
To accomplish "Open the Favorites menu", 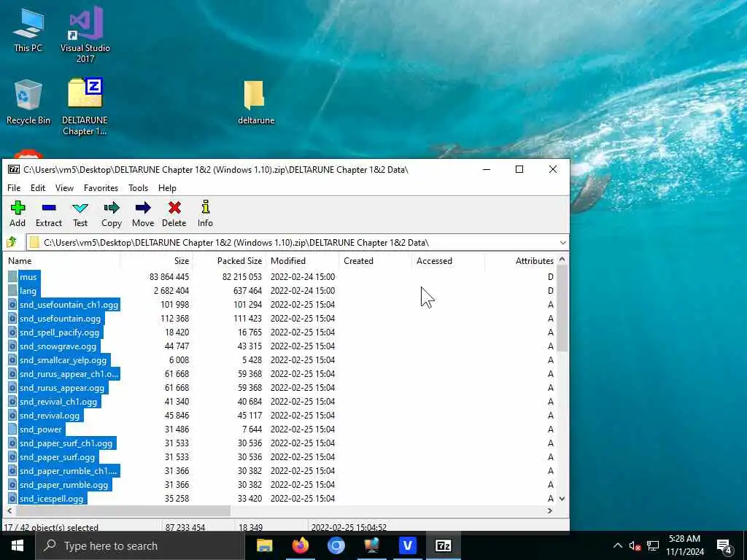I will pos(101,188).
